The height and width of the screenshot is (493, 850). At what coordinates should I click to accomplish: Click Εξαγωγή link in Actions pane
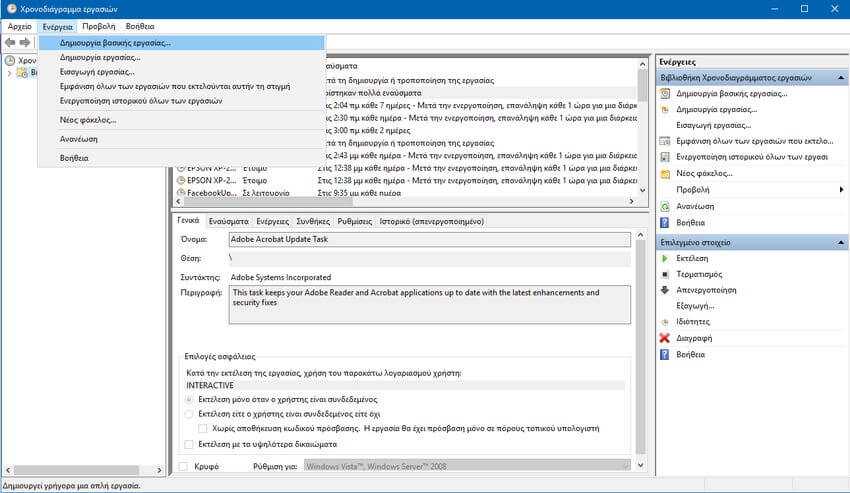695,306
